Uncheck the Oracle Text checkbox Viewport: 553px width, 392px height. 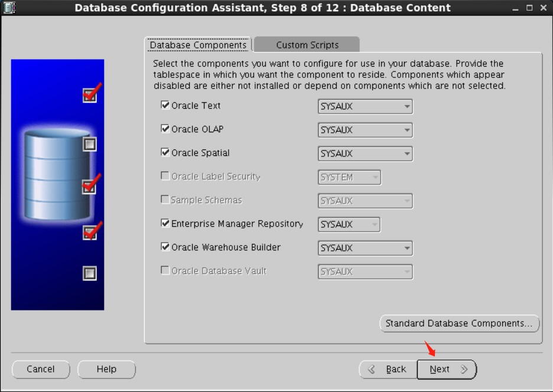[165, 105]
